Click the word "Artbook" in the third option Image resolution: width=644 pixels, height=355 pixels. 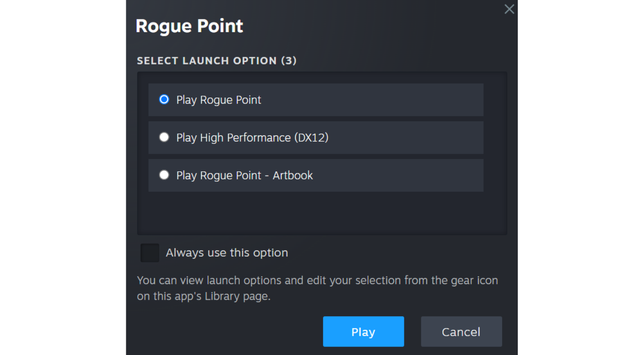pyautogui.click(x=293, y=176)
